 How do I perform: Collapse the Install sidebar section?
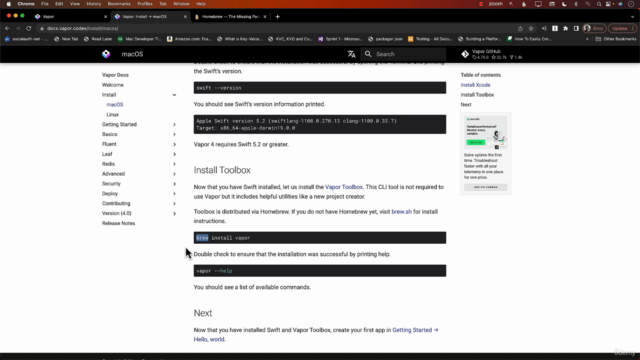174,95
